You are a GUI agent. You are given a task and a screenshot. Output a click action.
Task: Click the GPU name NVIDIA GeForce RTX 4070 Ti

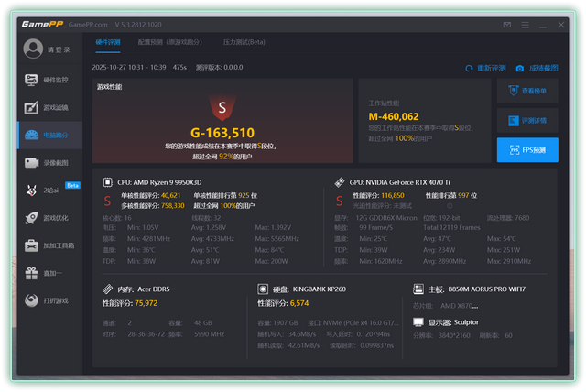pos(407,182)
